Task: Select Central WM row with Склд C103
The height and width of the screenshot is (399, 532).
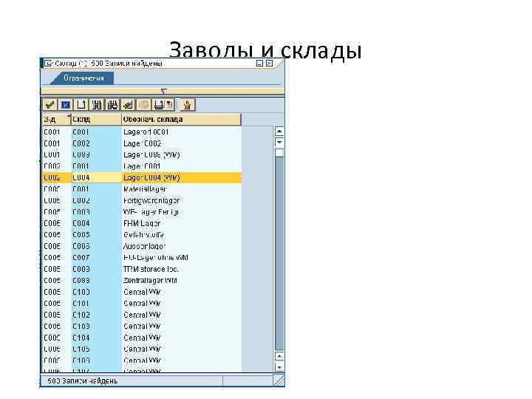Action: 141,327
